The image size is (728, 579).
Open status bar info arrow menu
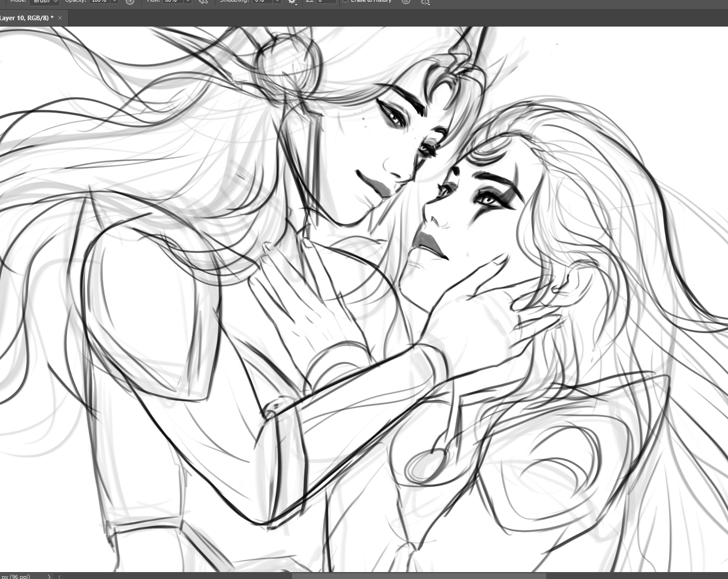tap(49, 576)
